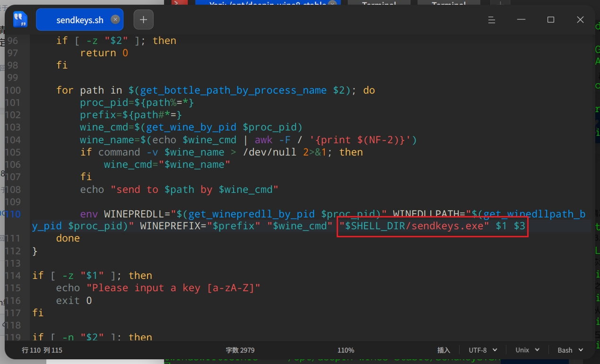
Task: Add a new editor tab with plus button
Action: (x=144, y=19)
